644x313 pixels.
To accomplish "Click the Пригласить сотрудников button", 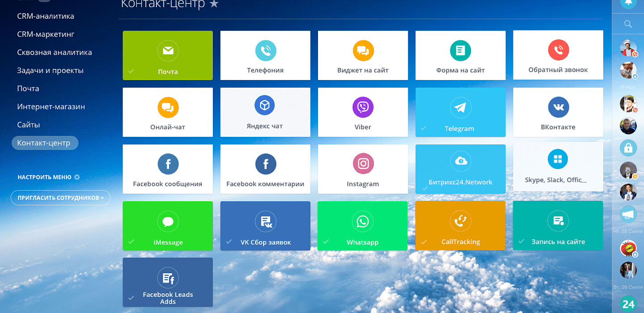I will point(60,198).
